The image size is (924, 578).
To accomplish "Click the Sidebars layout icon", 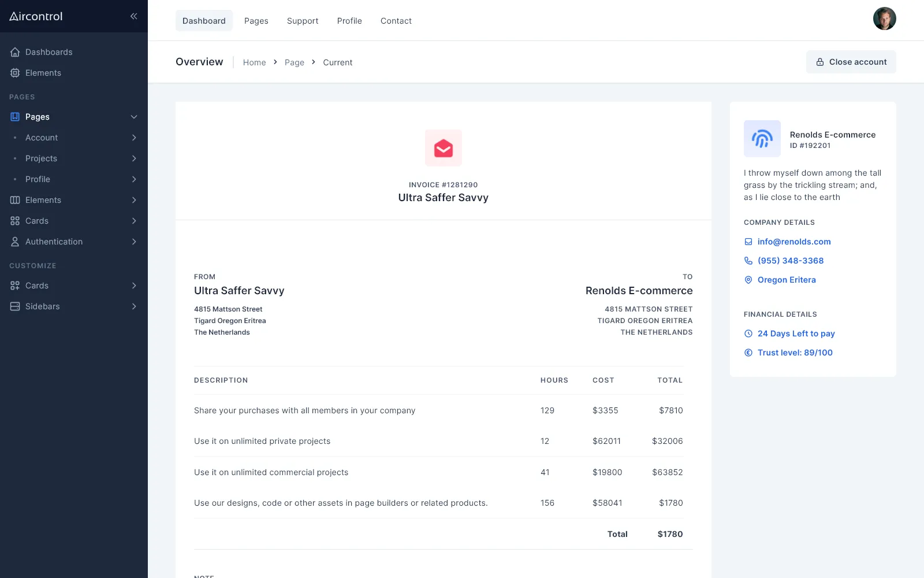I will [15, 306].
